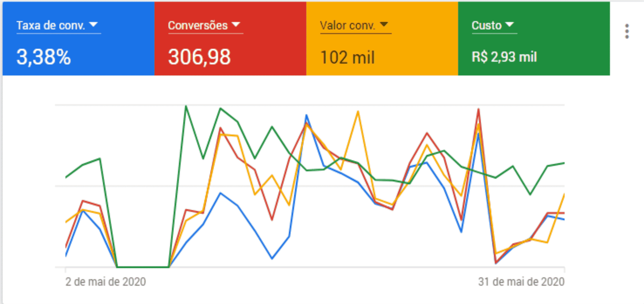
Task: Click the arrow next to Taxa de conv.
Action: [93, 25]
